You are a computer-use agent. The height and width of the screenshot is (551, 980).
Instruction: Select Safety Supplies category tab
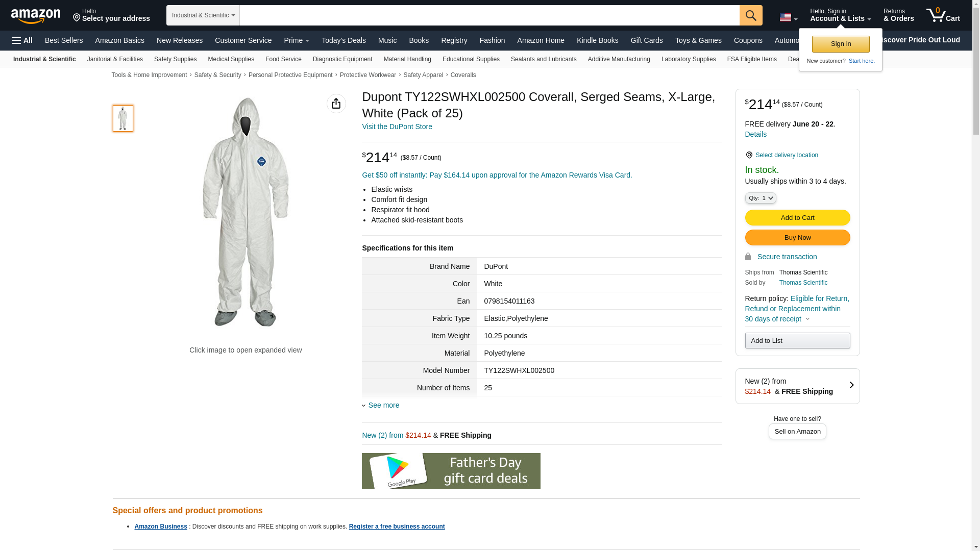tap(175, 59)
